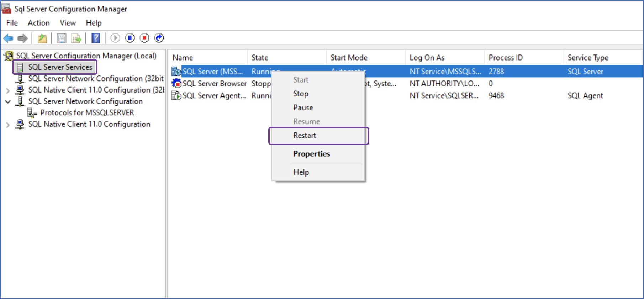Click the Log On As column header

(x=445, y=58)
